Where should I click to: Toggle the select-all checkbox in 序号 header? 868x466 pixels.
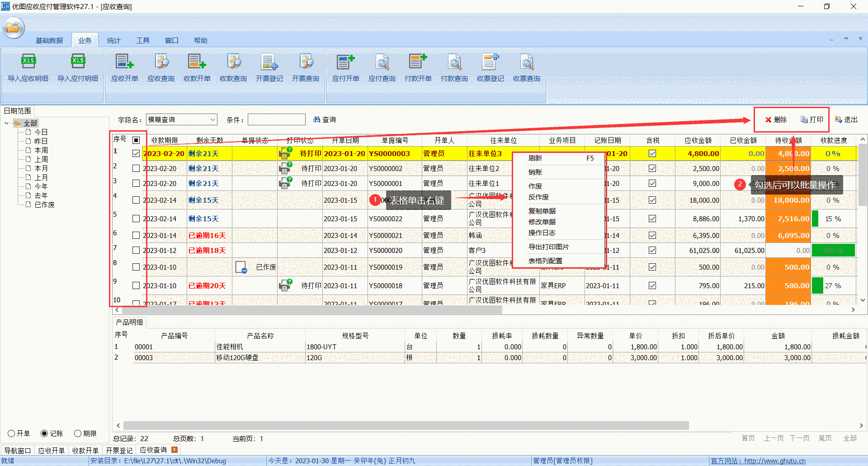point(136,140)
